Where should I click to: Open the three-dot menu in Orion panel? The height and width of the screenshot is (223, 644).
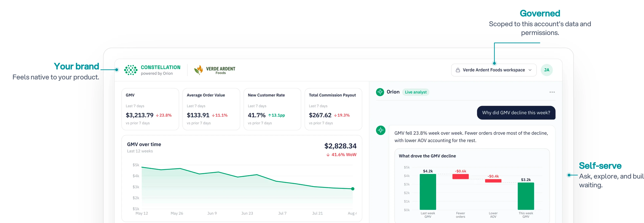coord(552,92)
